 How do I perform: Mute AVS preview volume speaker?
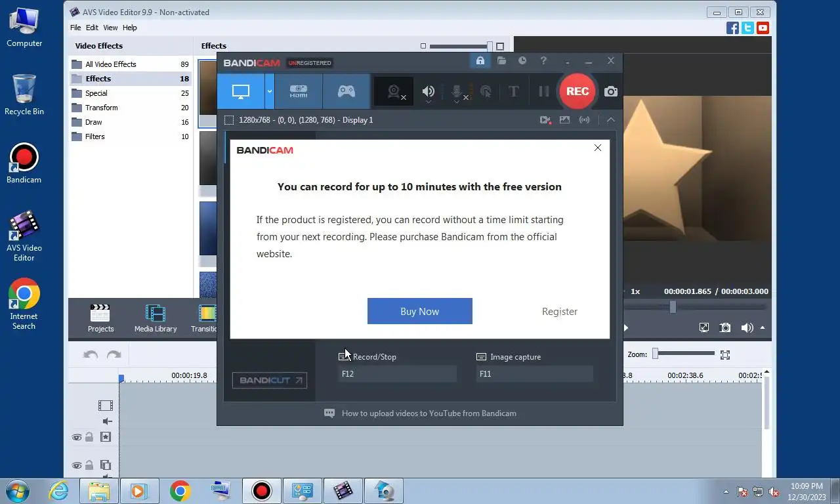point(747,327)
